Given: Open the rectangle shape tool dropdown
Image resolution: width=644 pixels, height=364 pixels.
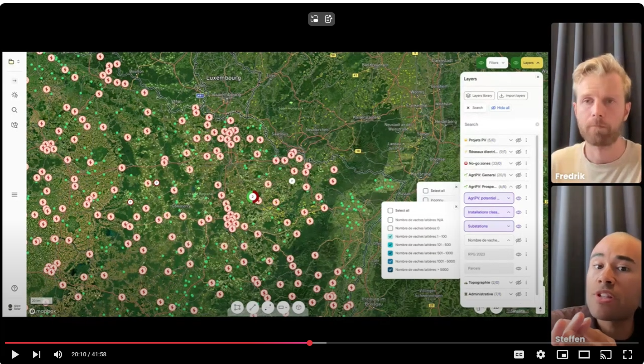Looking at the screenshot, I should (x=283, y=307).
